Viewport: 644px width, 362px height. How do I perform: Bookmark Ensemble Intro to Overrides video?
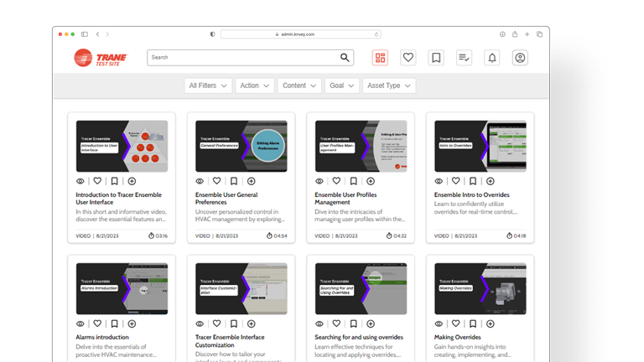click(x=473, y=181)
